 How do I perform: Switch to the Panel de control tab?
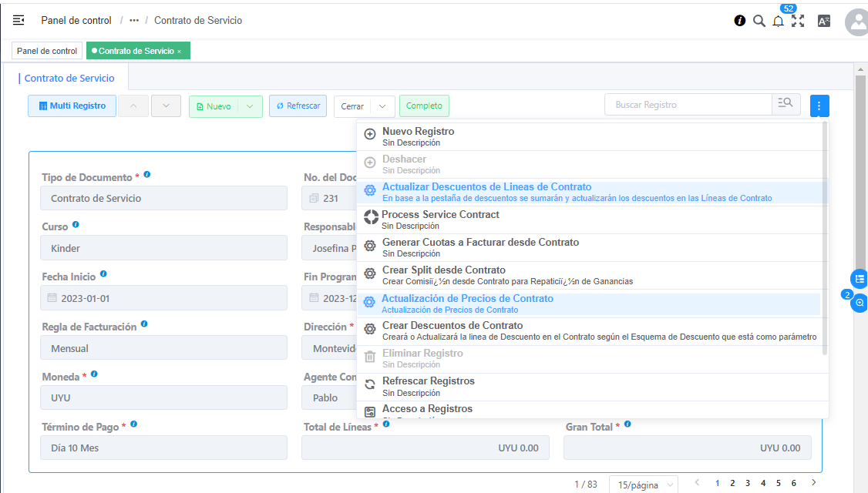pyautogui.click(x=47, y=51)
